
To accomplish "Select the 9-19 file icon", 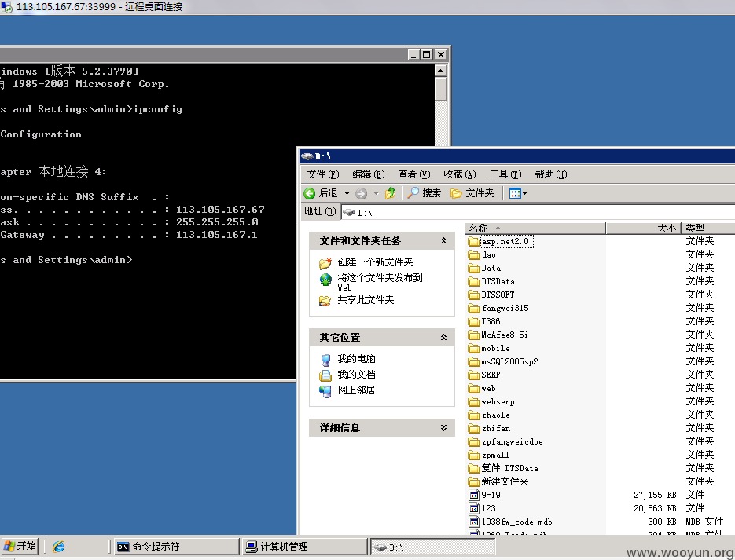I will click(x=474, y=495).
